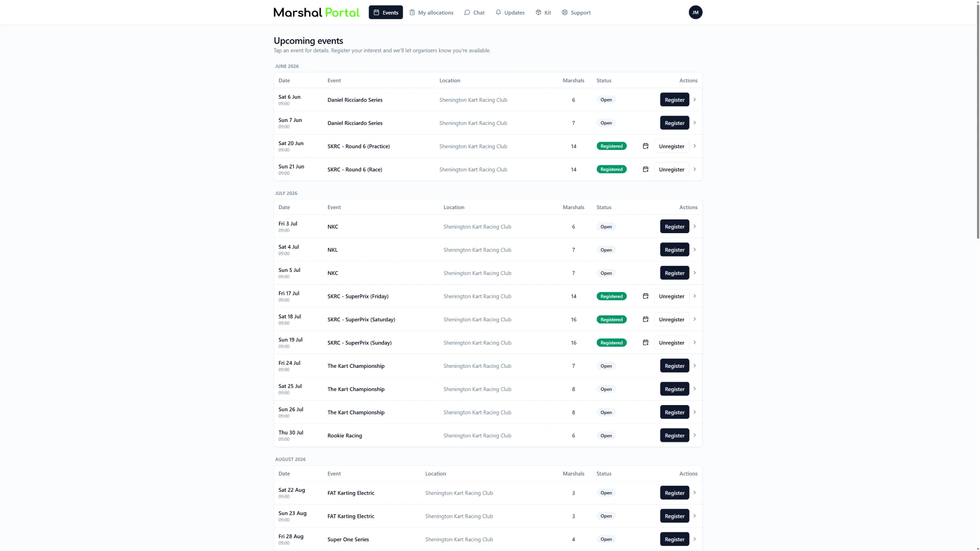Add SuperPrix (Sunday) calendar icon
Image resolution: width=980 pixels, height=551 pixels.
click(x=645, y=343)
